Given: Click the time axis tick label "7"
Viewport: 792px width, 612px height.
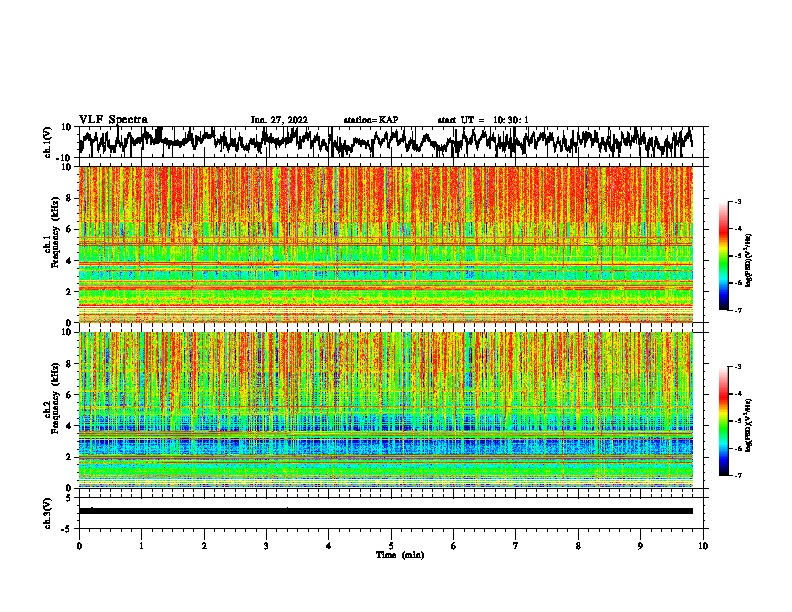Looking at the screenshot, I should [516, 546].
